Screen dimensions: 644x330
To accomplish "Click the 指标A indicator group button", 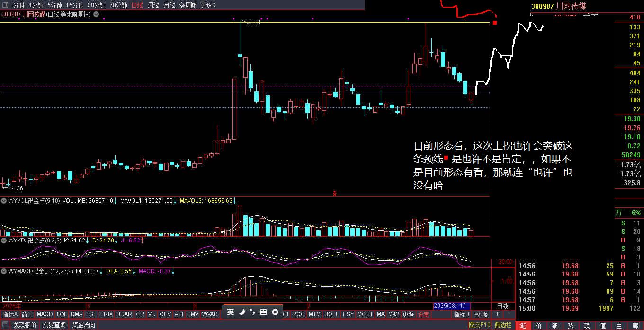I will [10, 314].
